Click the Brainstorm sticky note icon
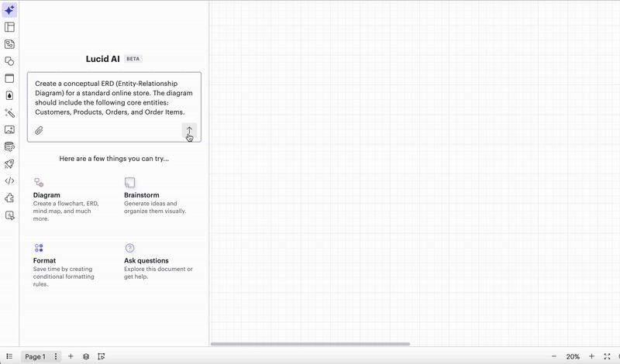 (129, 182)
